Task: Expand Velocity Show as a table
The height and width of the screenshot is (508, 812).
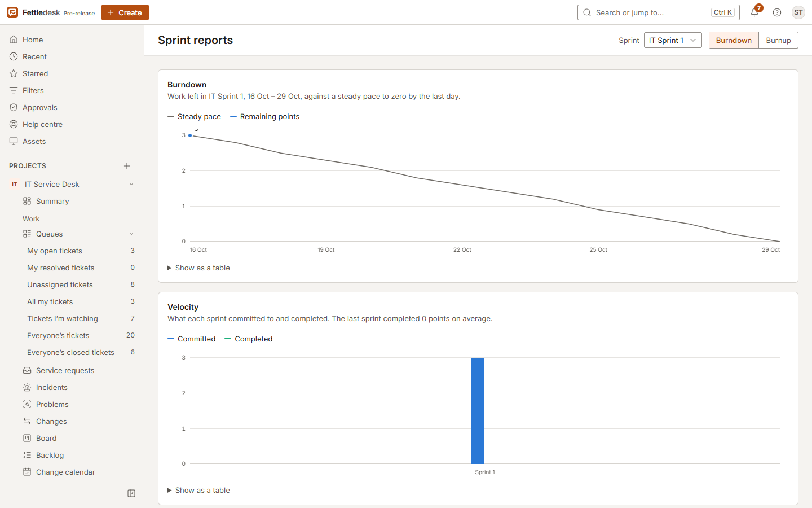Action: [198, 490]
